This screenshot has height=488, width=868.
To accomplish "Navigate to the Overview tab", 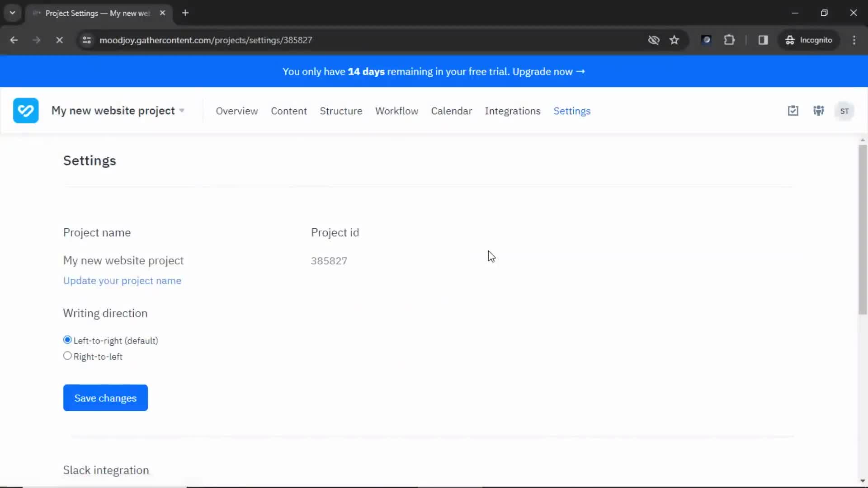I will click(x=237, y=111).
